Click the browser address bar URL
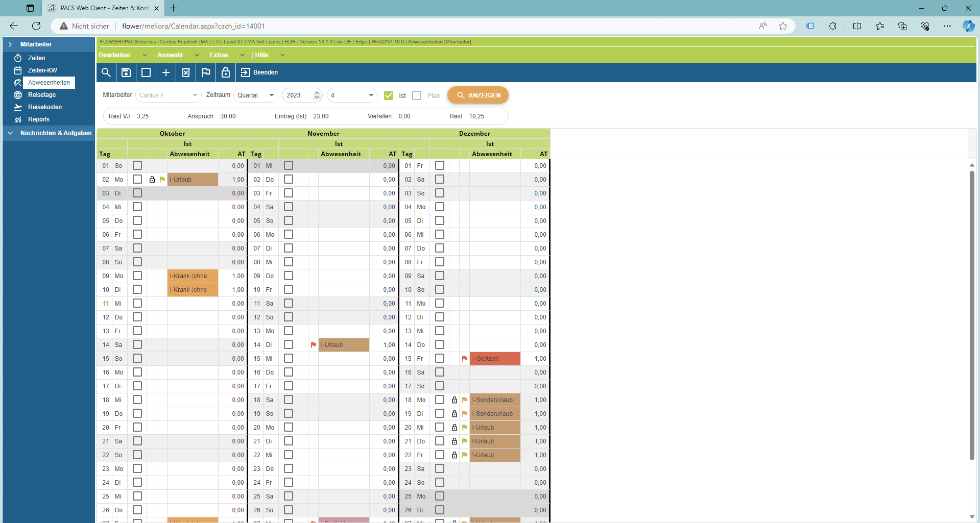The width and height of the screenshot is (980, 523). tap(193, 26)
